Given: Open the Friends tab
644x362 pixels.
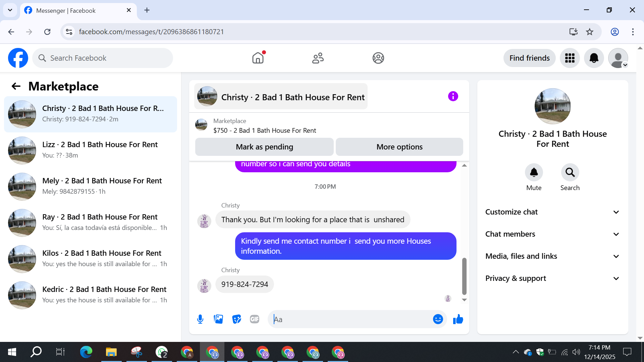Looking at the screenshot, I should coord(318,58).
